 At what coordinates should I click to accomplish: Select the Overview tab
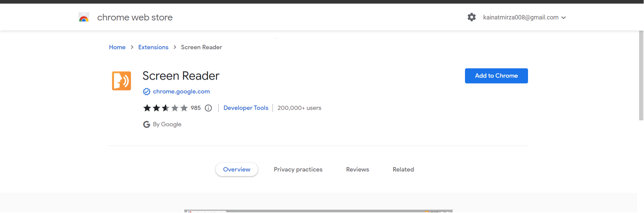tap(237, 169)
